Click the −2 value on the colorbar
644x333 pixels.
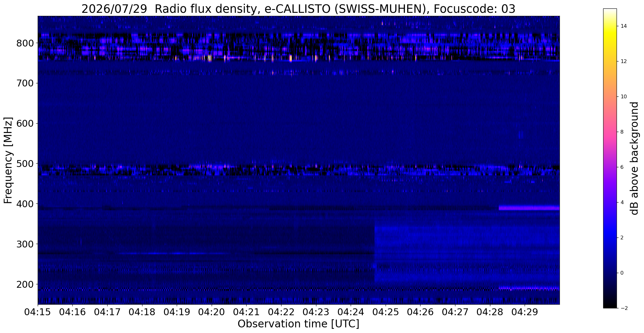[x=623, y=308]
